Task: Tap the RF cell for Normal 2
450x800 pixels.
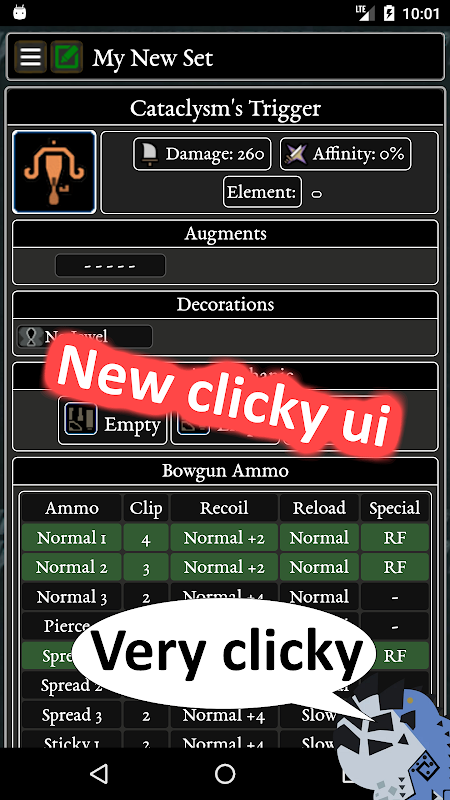Action: click(395, 567)
